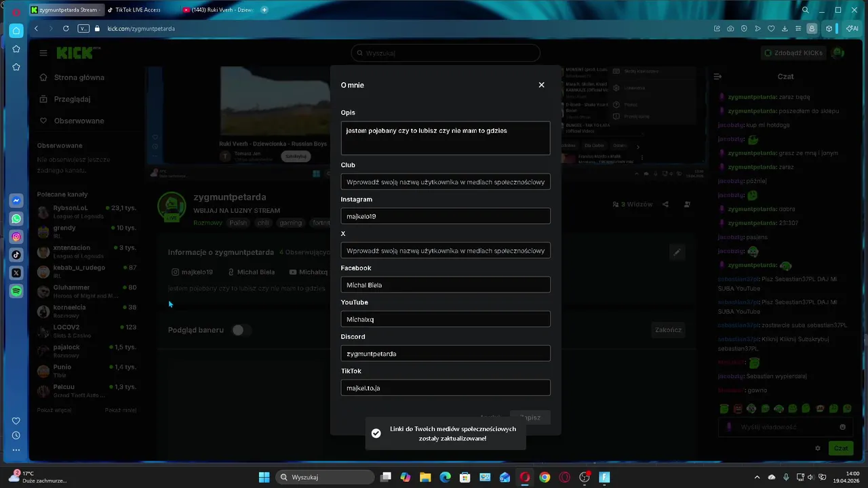Open TikTok in the Opera sidebar
868x488 pixels.
point(16,255)
